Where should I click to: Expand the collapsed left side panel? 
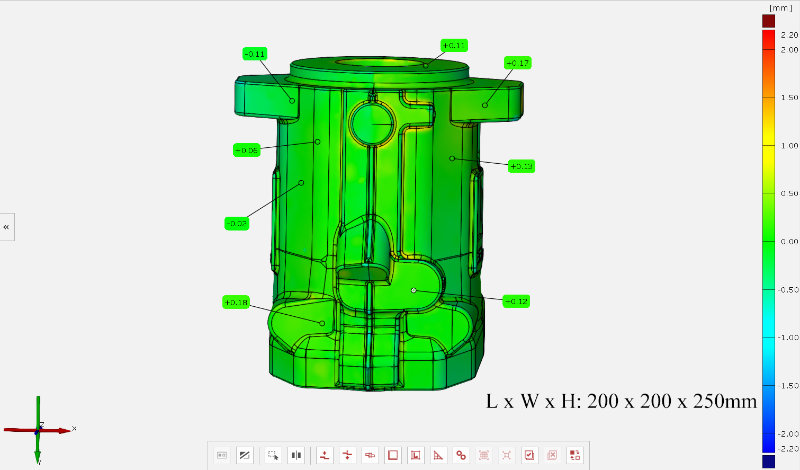6,227
